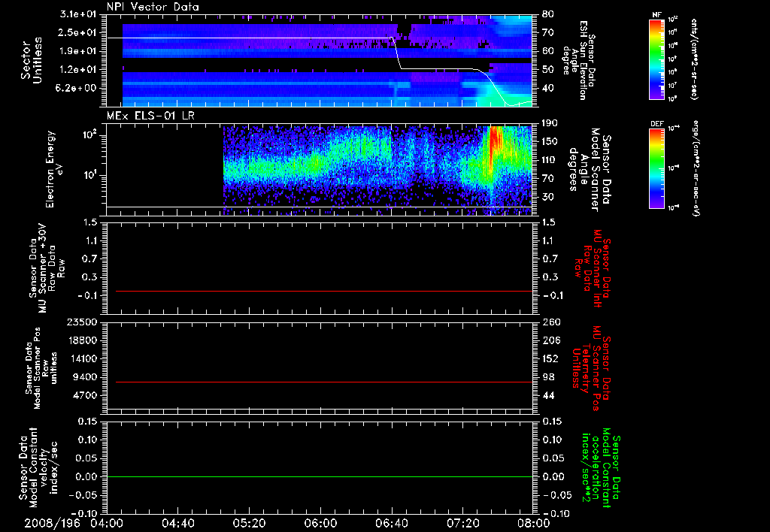Click the 18800 scanner position tick label

pos(82,340)
